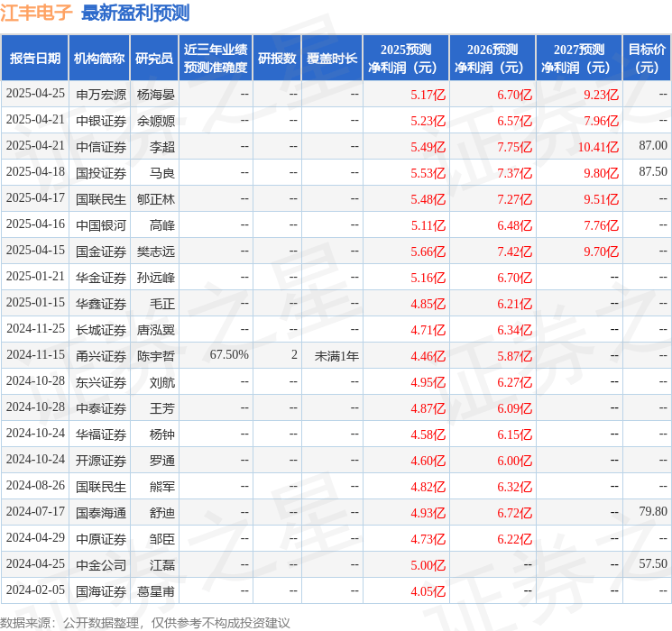
Task: Click target price 79.80
Action: [x=653, y=511]
